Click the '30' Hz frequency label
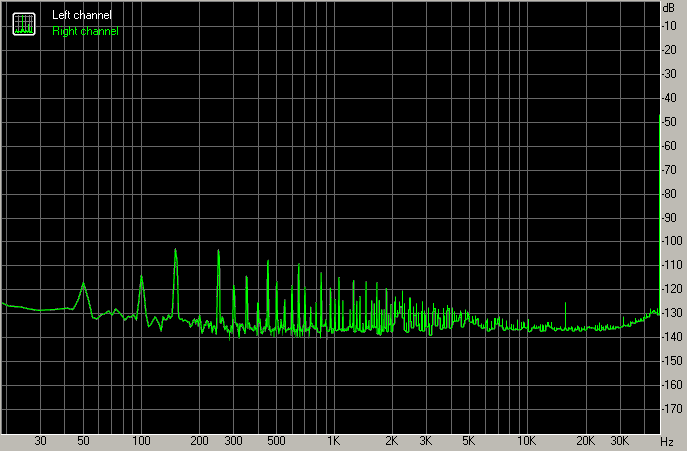 (40, 441)
